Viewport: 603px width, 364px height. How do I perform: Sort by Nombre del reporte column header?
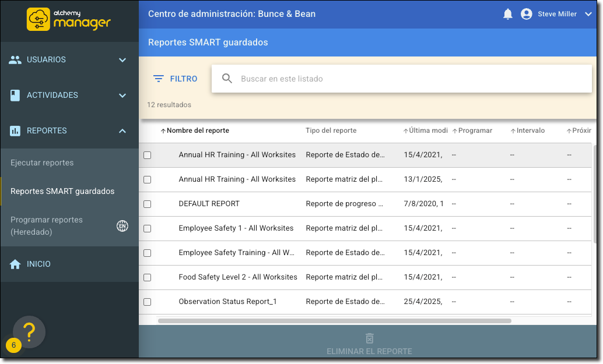(197, 130)
